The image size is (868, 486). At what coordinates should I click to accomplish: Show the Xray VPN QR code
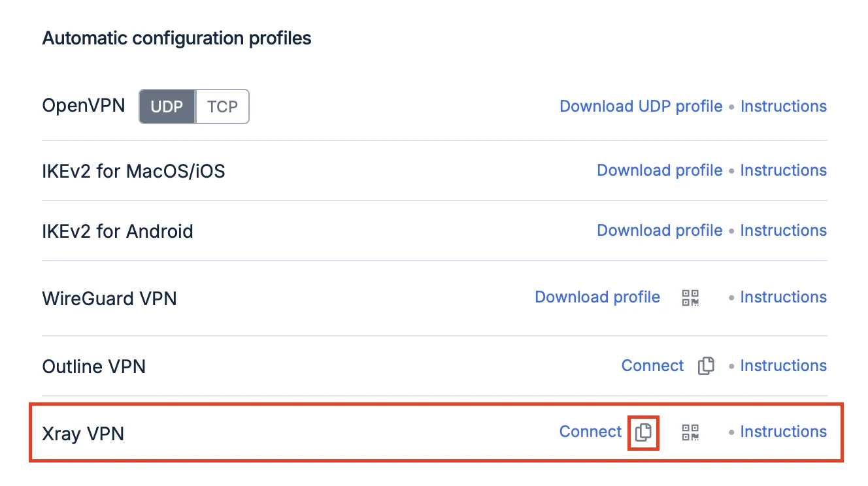pyautogui.click(x=690, y=432)
